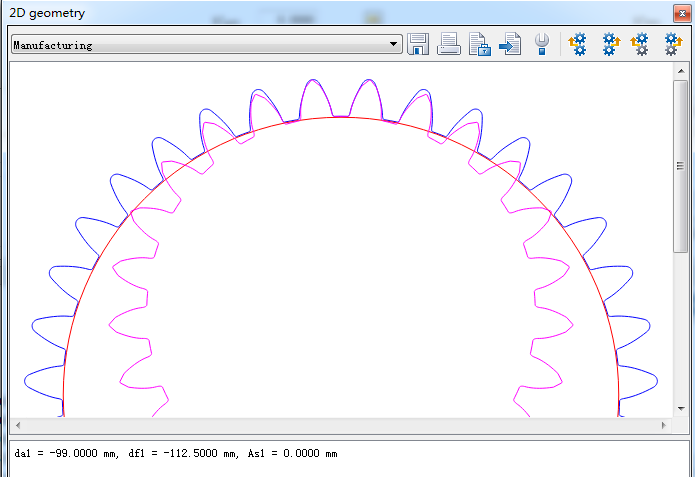Click the printer icon in toolbar
695x477 pixels.
pyautogui.click(x=449, y=44)
